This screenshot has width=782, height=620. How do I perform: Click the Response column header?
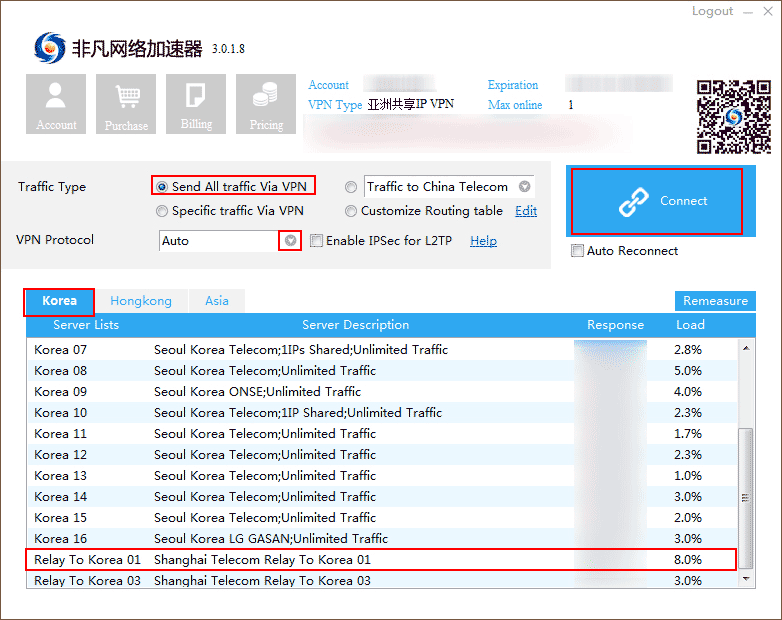615,325
